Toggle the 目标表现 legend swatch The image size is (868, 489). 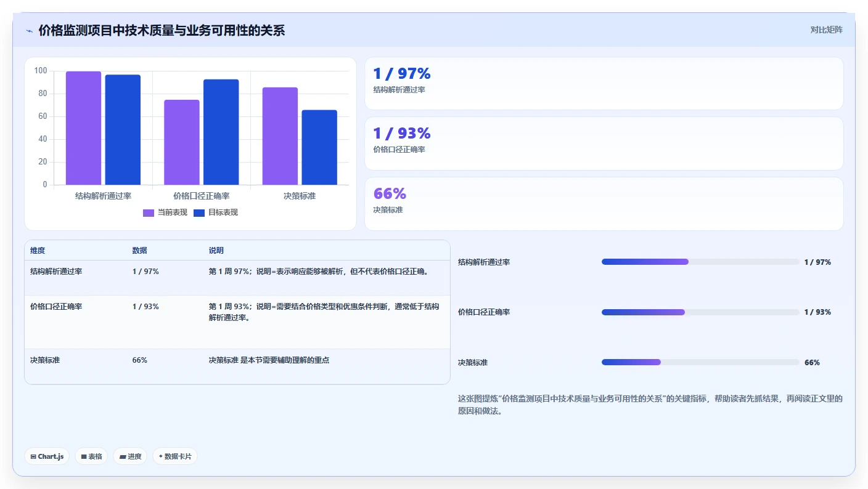pyautogui.click(x=199, y=212)
